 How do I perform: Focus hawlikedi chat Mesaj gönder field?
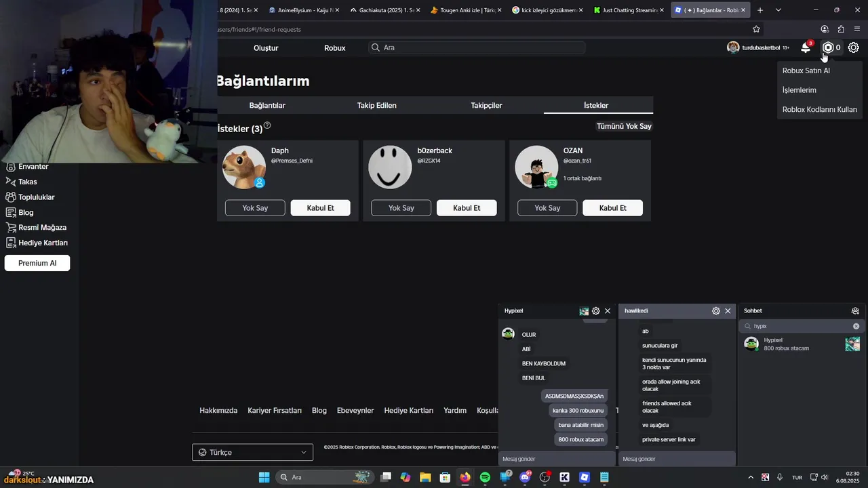click(677, 459)
